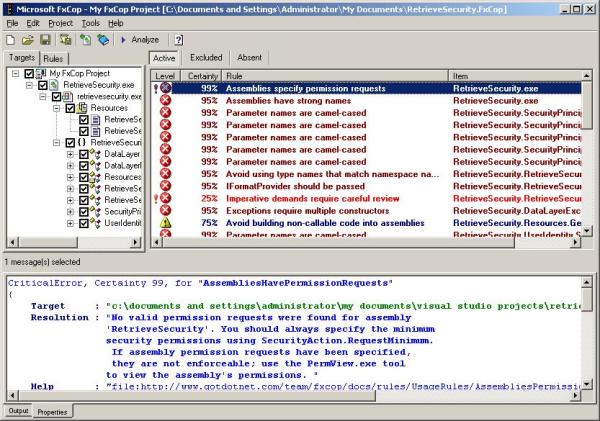Image resolution: width=600 pixels, height=421 pixels.
Task: Sort by the Item column header
Action: pyautogui.click(x=515, y=76)
